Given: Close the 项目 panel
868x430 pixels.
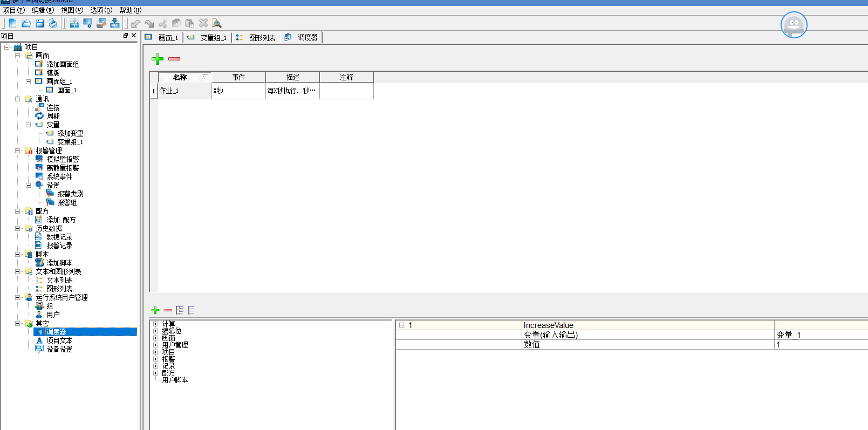Looking at the screenshot, I should [x=134, y=36].
